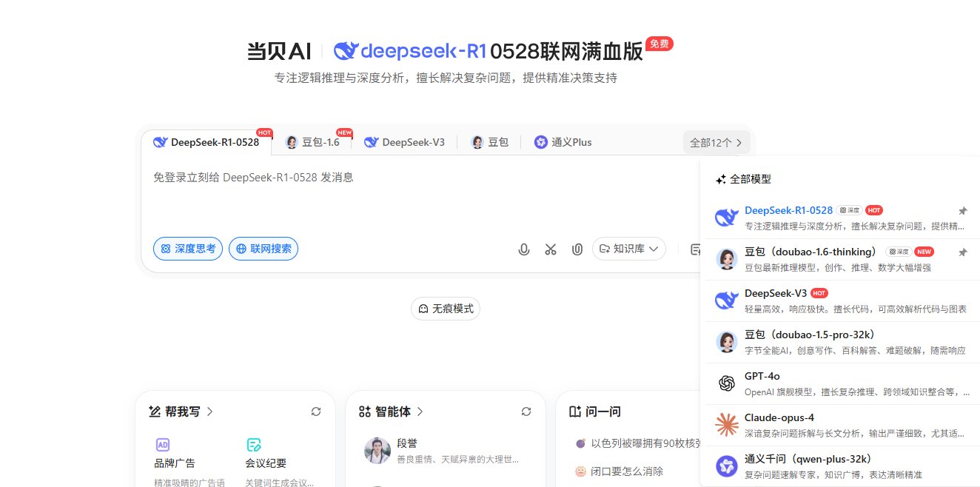Switch to the 豆包 tab

[x=490, y=142]
